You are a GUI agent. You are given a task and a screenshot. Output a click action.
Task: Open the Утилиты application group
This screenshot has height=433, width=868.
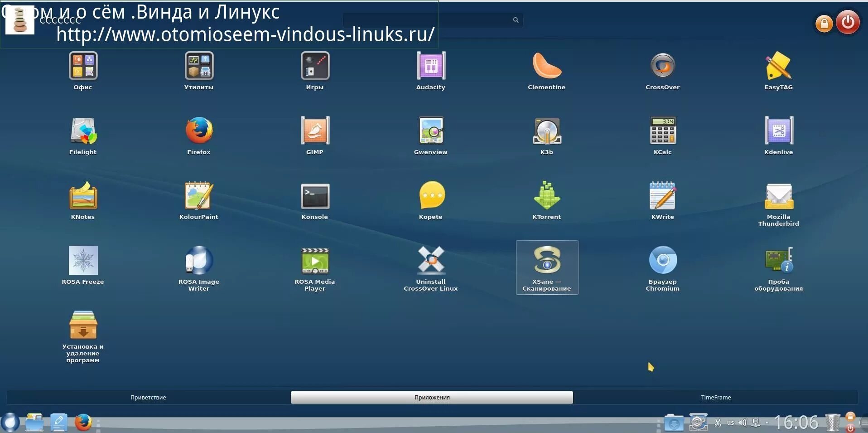(x=199, y=71)
